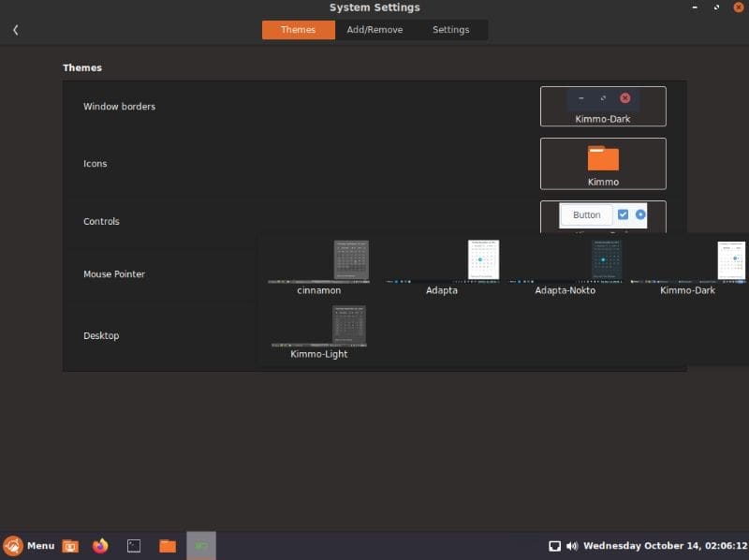Launch Firefox from the panel
The height and width of the screenshot is (560, 749).
(100, 546)
